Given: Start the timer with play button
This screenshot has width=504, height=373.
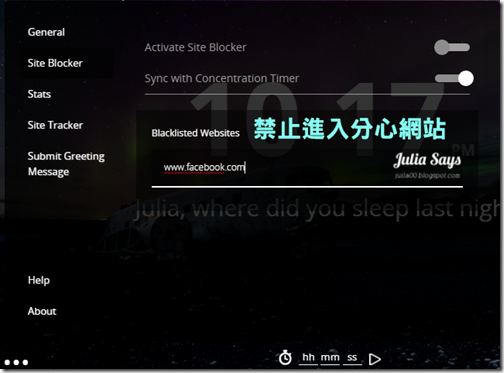Looking at the screenshot, I should (375, 359).
